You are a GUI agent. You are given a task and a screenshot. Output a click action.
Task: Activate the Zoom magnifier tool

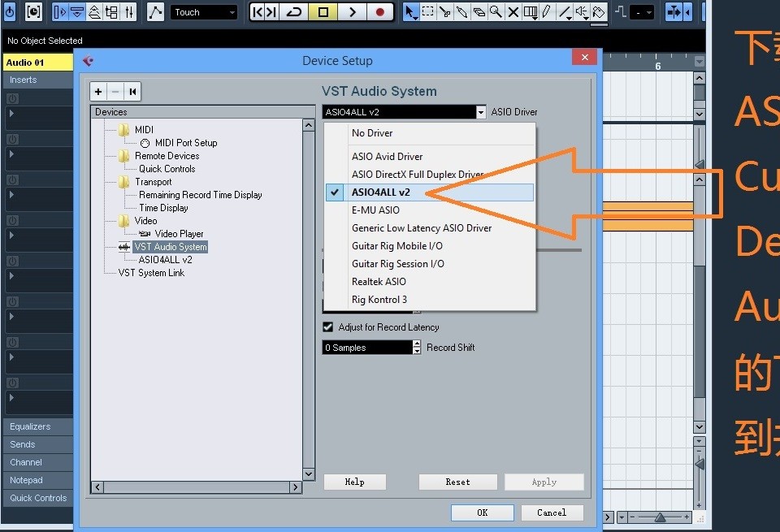(x=495, y=12)
